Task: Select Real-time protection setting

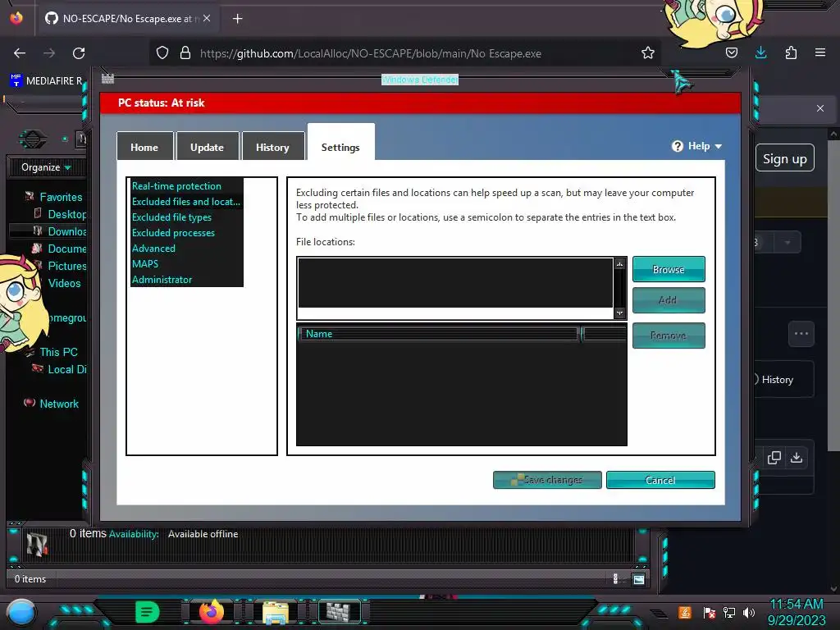Action: 177,186
